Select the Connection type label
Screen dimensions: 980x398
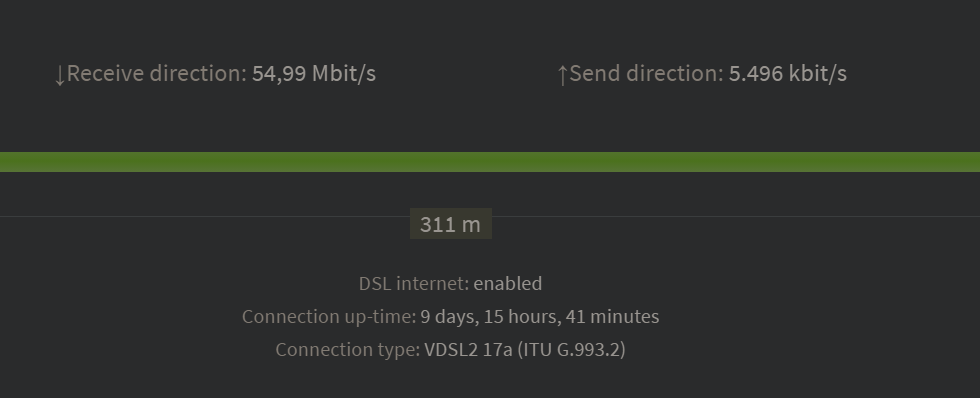point(348,350)
